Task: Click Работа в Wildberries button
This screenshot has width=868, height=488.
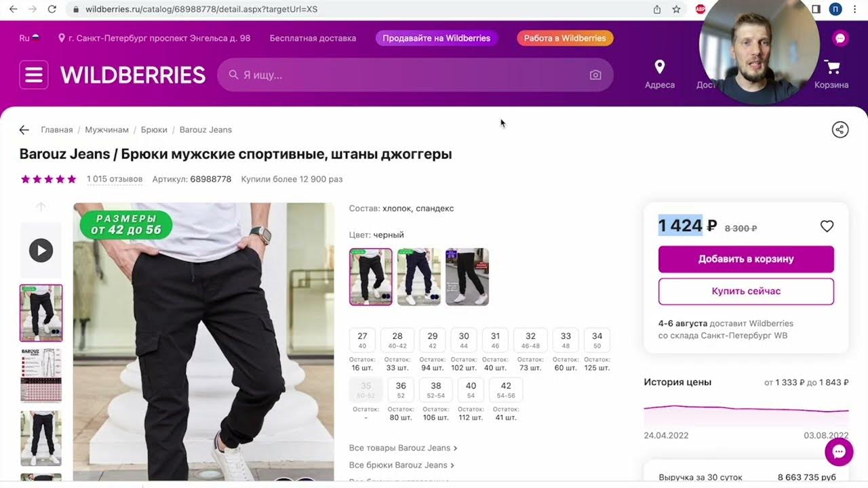Action: 565,38
